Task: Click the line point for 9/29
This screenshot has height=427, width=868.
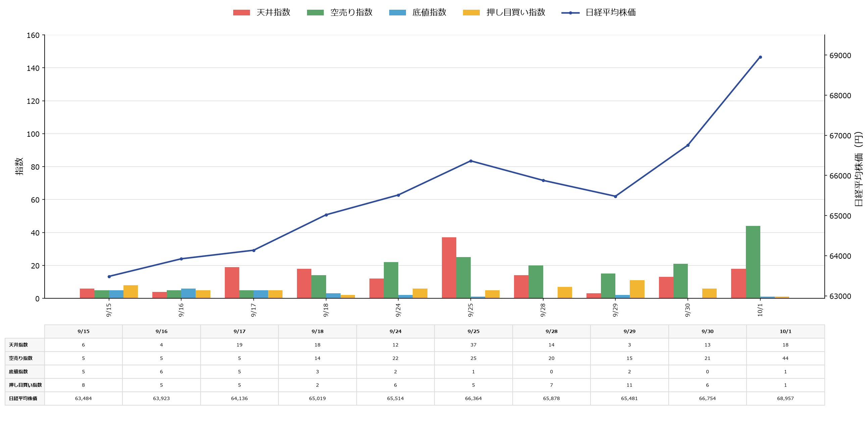Action: click(x=615, y=196)
